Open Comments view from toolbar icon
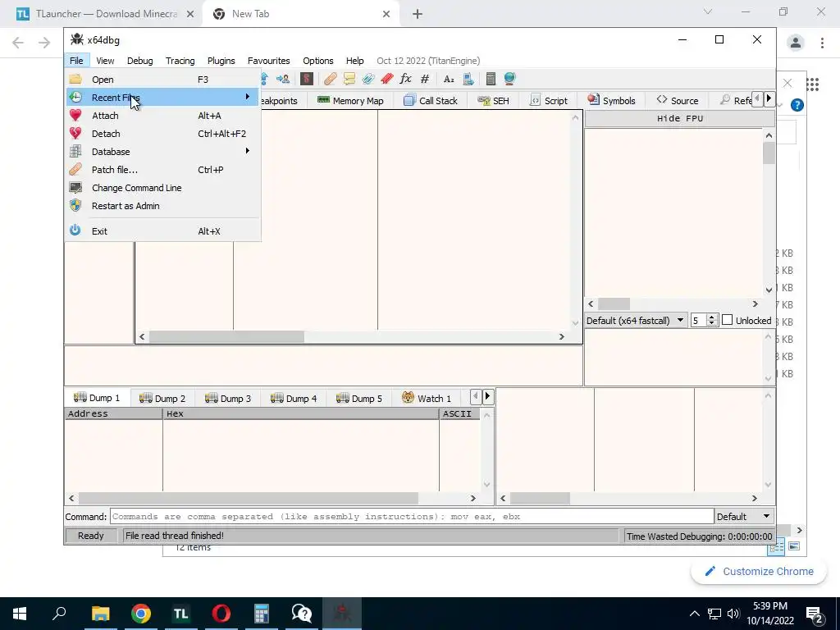The height and width of the screenshot is (630, 840). [349, 80]
